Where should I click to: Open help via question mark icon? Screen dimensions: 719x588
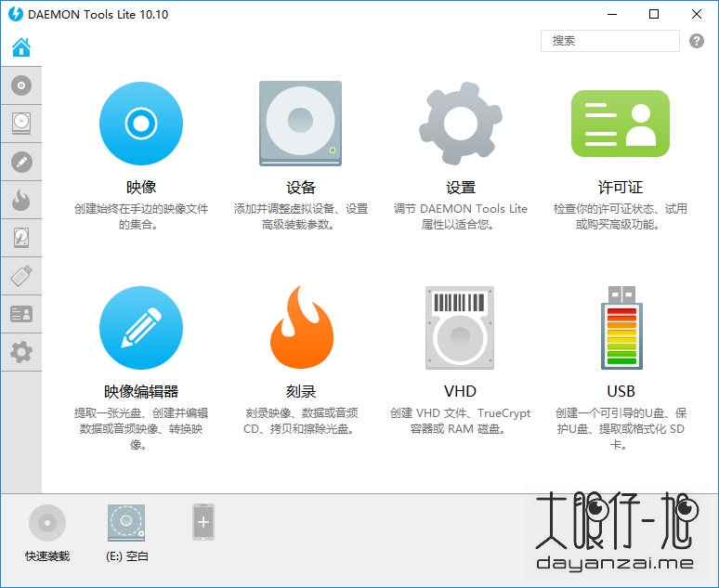pyautogui.click(x=696, y=41)
